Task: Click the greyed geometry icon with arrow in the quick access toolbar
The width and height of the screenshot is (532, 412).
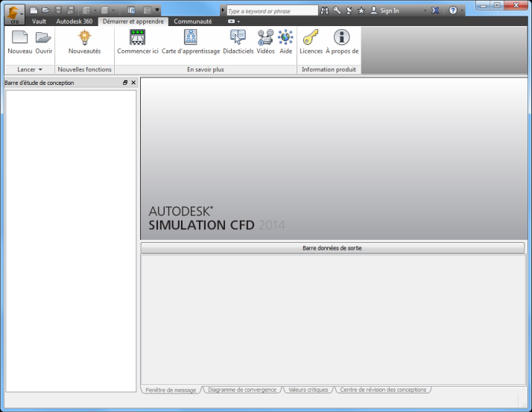Action: pyautogui.click(x=86, y=10)
